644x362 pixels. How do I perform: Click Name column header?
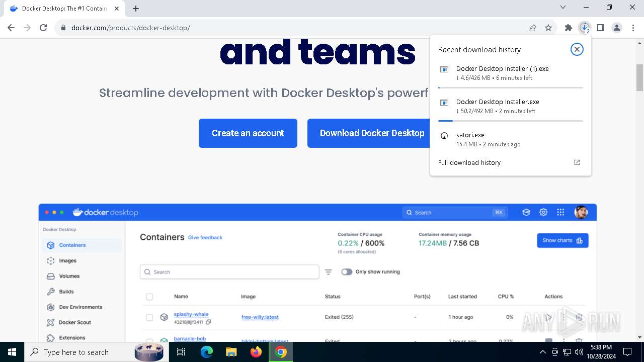(181, 297)
